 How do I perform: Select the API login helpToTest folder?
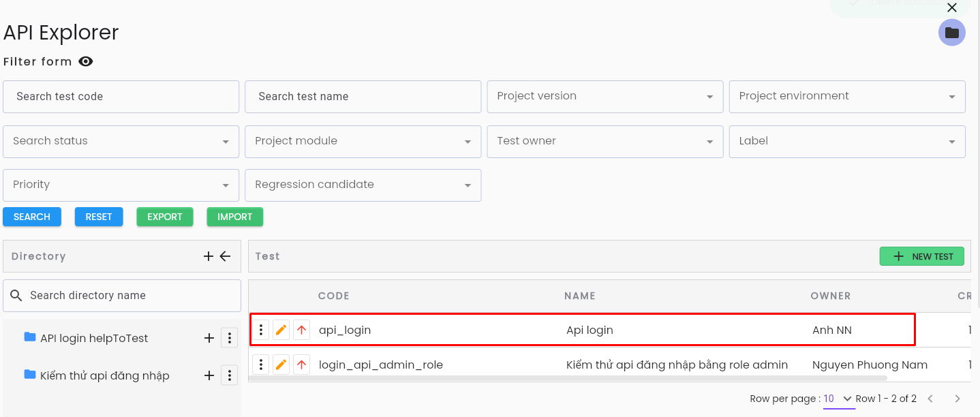pyautogui.click(x=94, y=338)
